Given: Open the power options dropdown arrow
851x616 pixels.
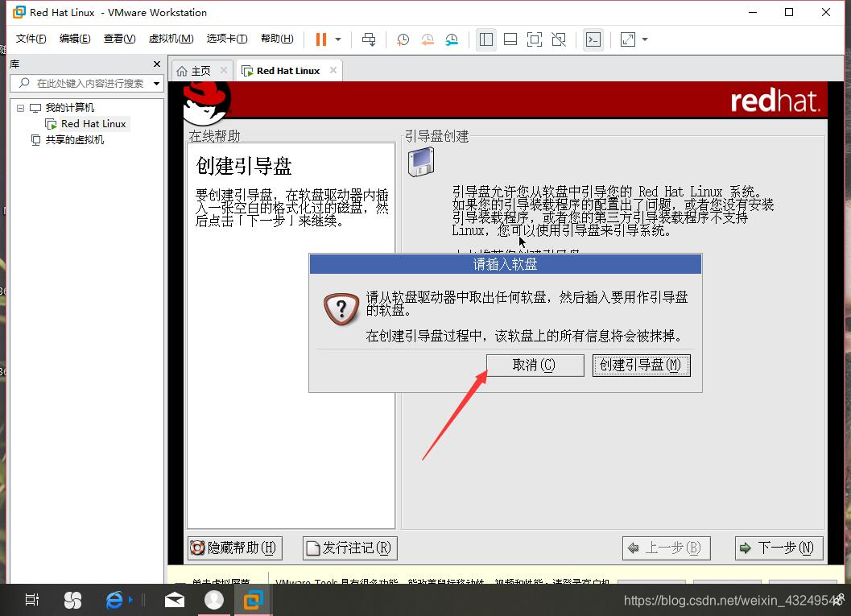Looking at the screenshot, I should click(x=338, y=39).
